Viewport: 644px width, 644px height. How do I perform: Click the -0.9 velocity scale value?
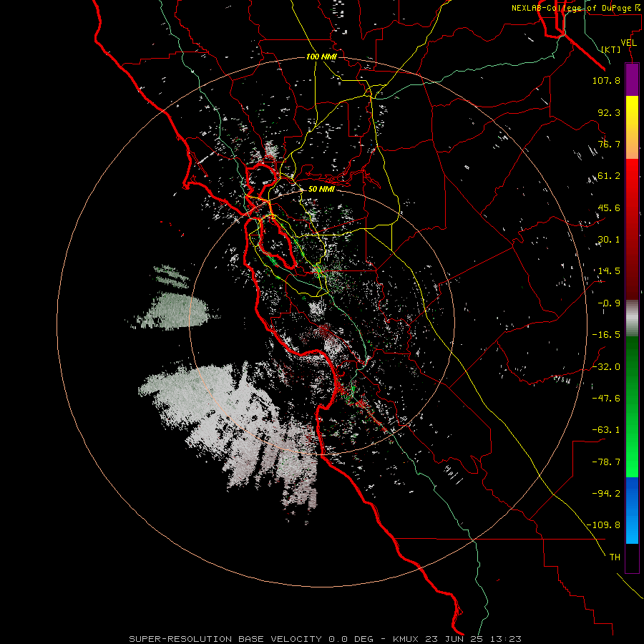point(609,303)
